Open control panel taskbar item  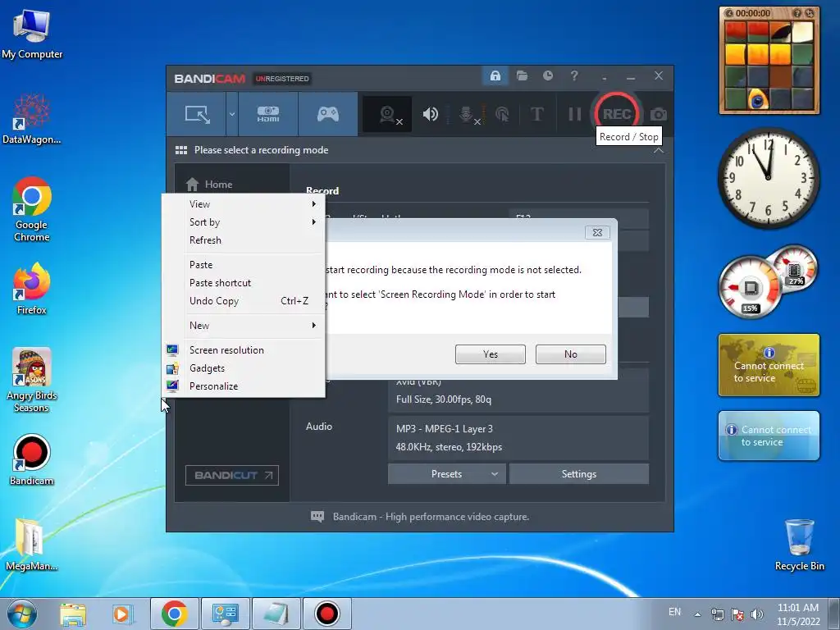point(225,614)
